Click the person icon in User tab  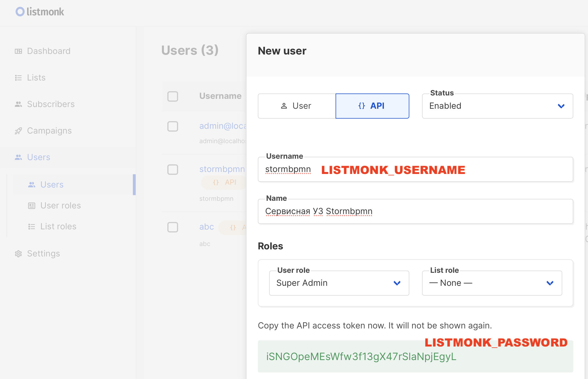[x=284, y=106]
